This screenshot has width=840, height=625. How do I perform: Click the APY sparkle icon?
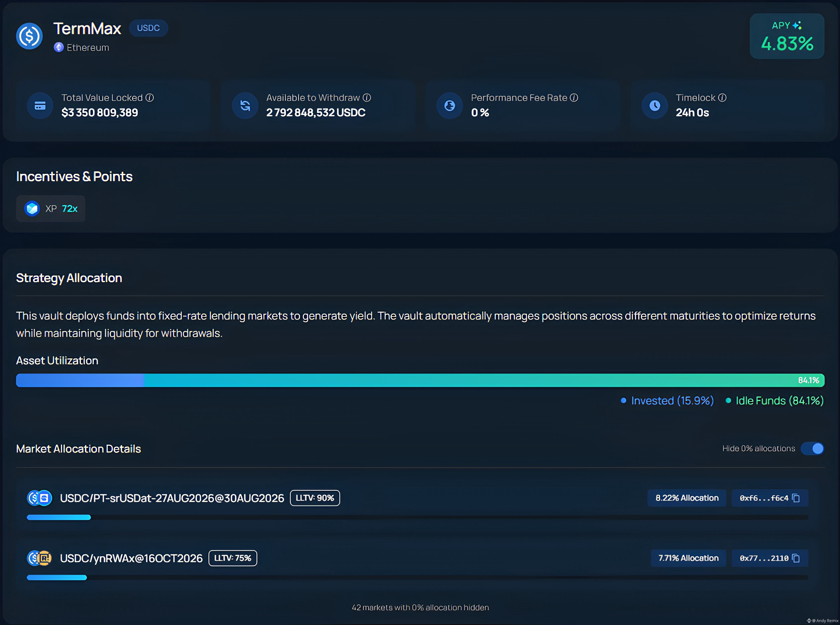tap(797, 25)
